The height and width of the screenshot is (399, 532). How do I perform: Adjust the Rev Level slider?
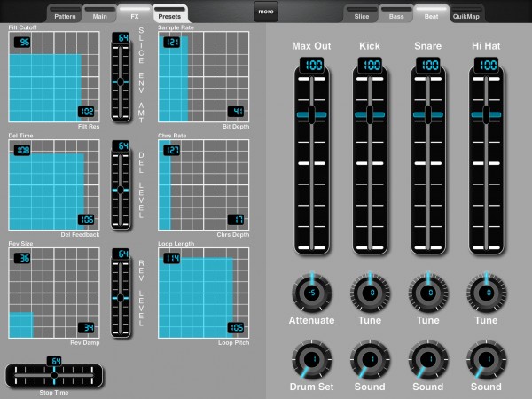(x=121, y=298)
